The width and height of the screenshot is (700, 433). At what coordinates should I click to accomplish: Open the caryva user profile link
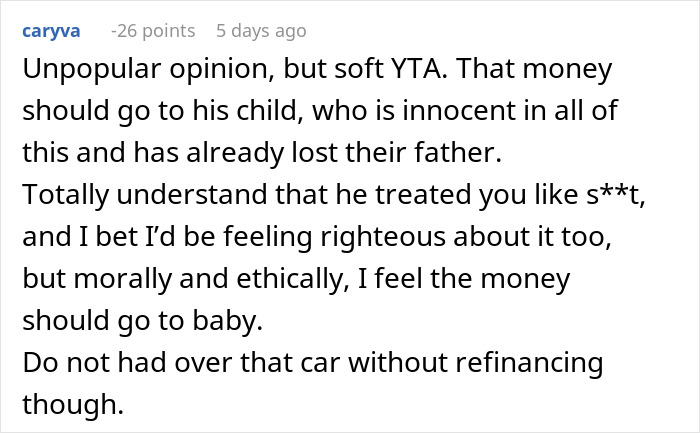click(47, 31)
